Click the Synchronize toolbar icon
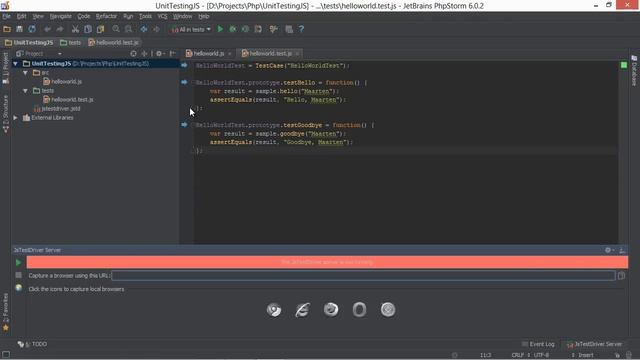The width and height of the screenshot is (640, 360). tap(32, 29)
